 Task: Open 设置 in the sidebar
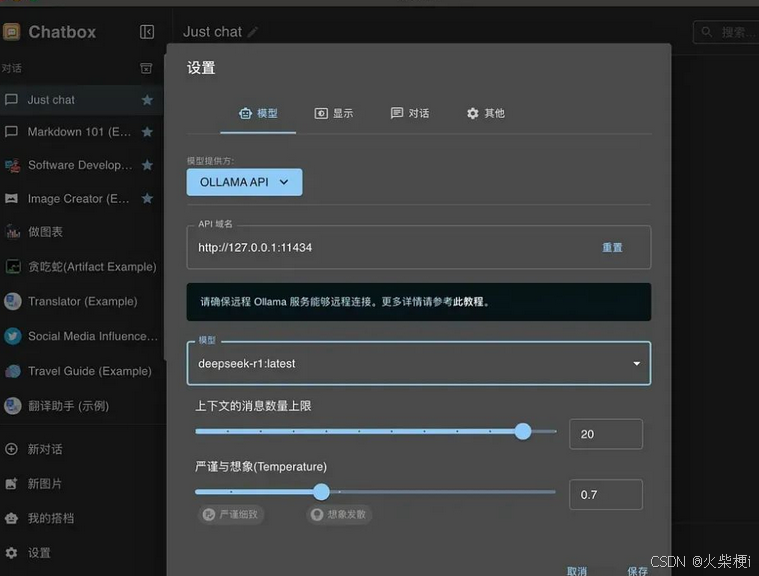pos(81,553)
